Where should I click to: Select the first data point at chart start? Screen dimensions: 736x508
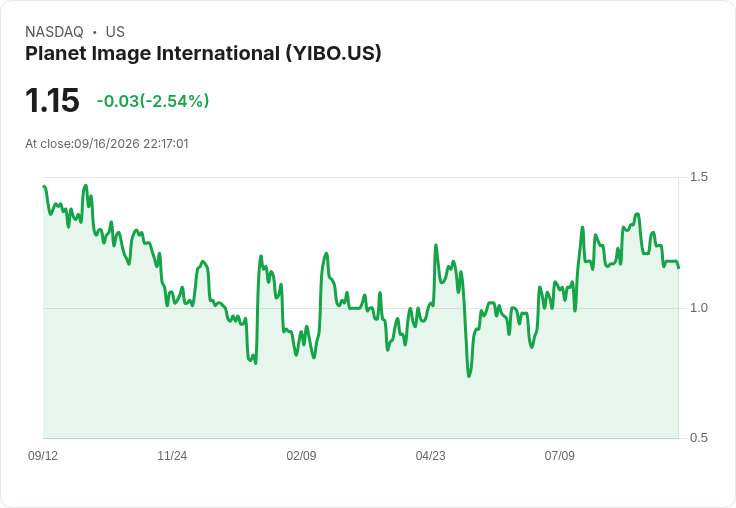[x=44, y=186]
